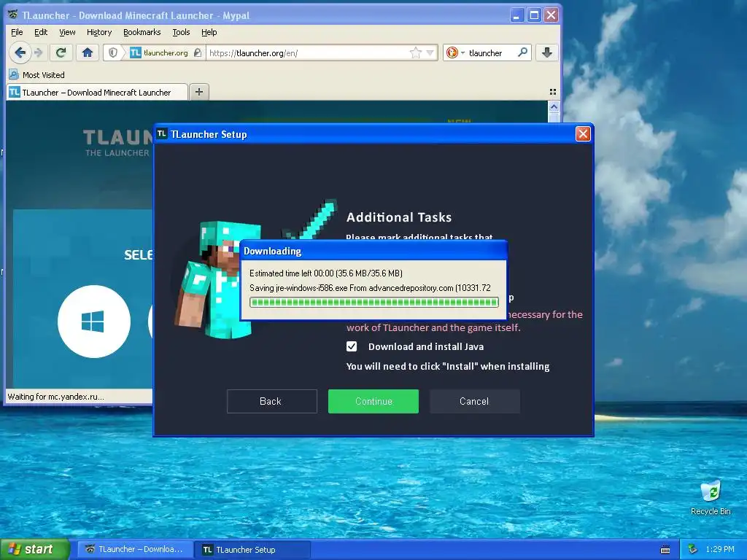Click the Back button in setup
Image resolution: width=747 pixels, height=560 pixels.
coord(271,401)
